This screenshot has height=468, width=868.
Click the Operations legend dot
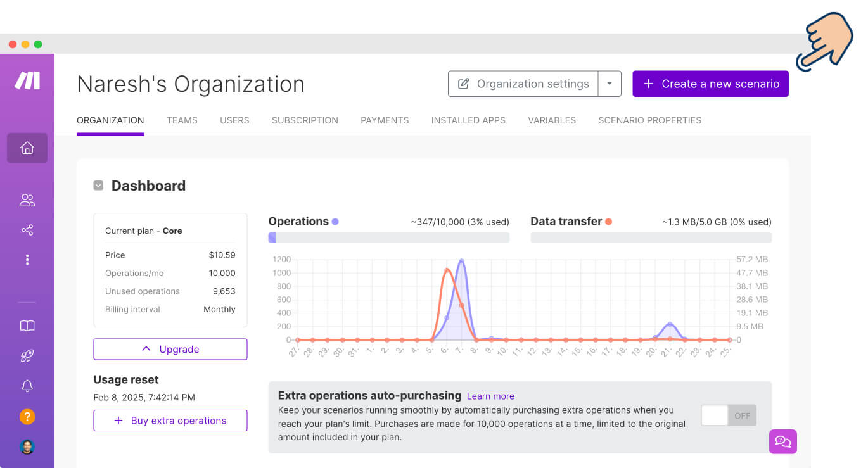click(336, 220)
